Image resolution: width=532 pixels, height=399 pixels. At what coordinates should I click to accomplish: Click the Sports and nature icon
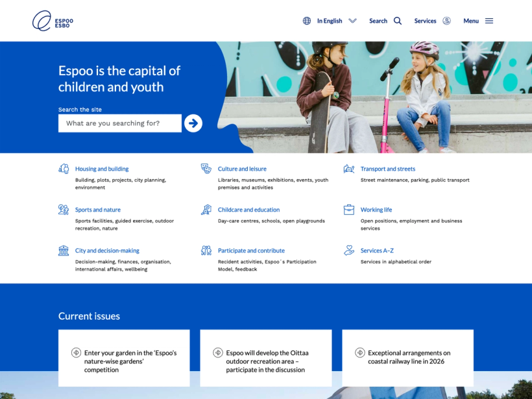(x=64, y=210)
